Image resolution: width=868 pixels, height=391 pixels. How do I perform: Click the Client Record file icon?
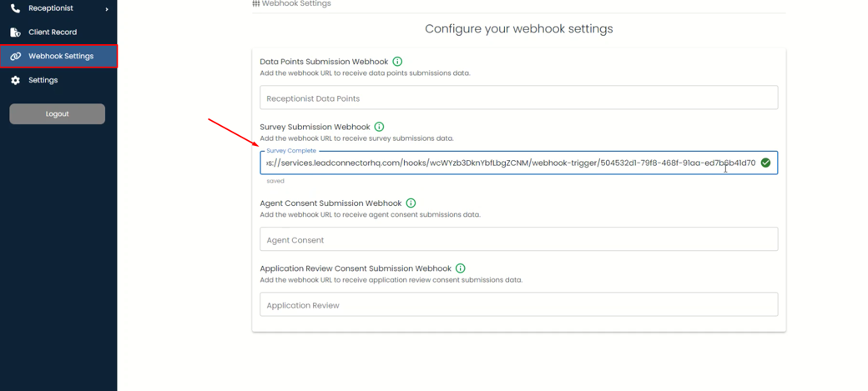[x=16, y=32]
